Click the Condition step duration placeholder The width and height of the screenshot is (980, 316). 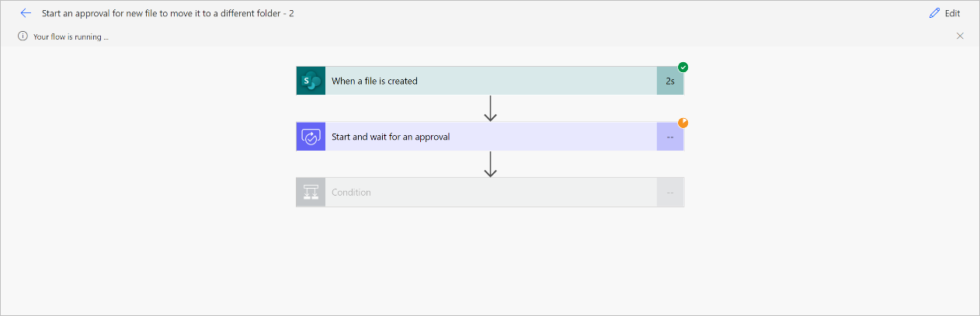coord(670,193)
